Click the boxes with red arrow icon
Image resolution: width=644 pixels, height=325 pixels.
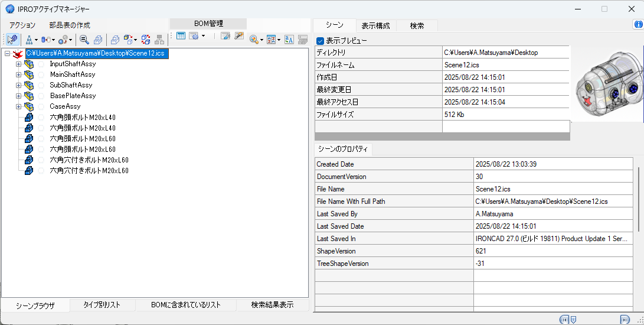pyautogui.click(x=128, y=40)
